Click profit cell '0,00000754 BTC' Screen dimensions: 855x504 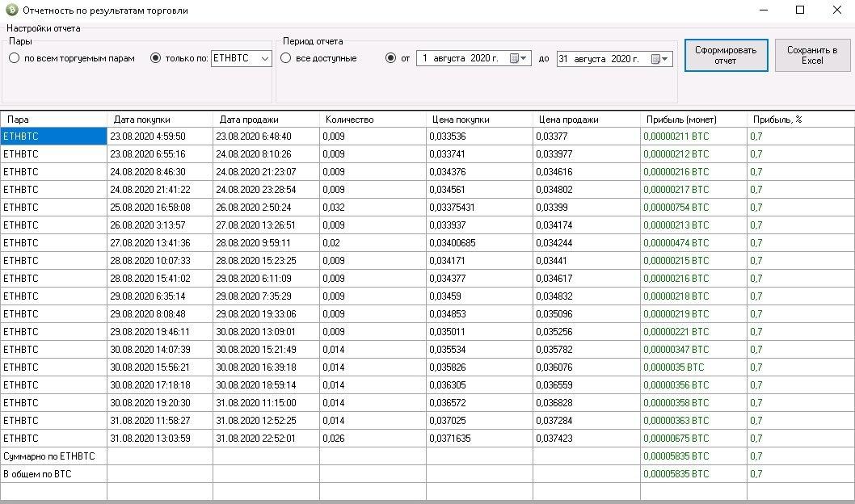[693, 208]
